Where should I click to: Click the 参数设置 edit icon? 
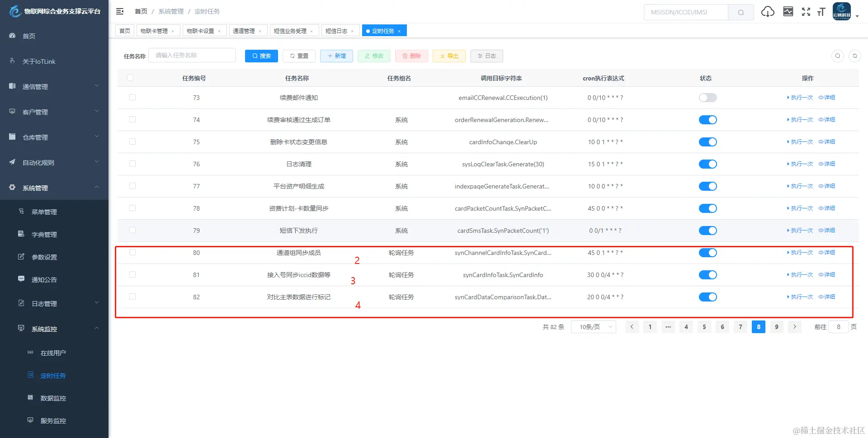coord(21,256)
